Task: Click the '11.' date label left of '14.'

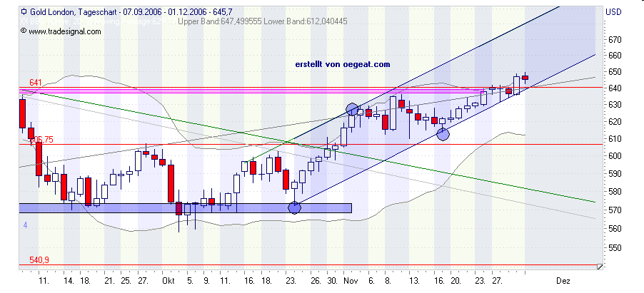Action: coord(44,281)
